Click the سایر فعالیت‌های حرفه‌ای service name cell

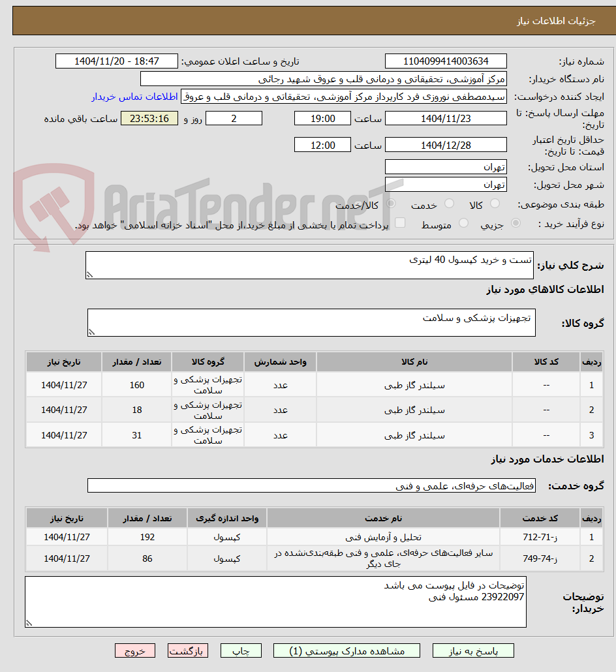pyautogui.click(x=383, y=558)
